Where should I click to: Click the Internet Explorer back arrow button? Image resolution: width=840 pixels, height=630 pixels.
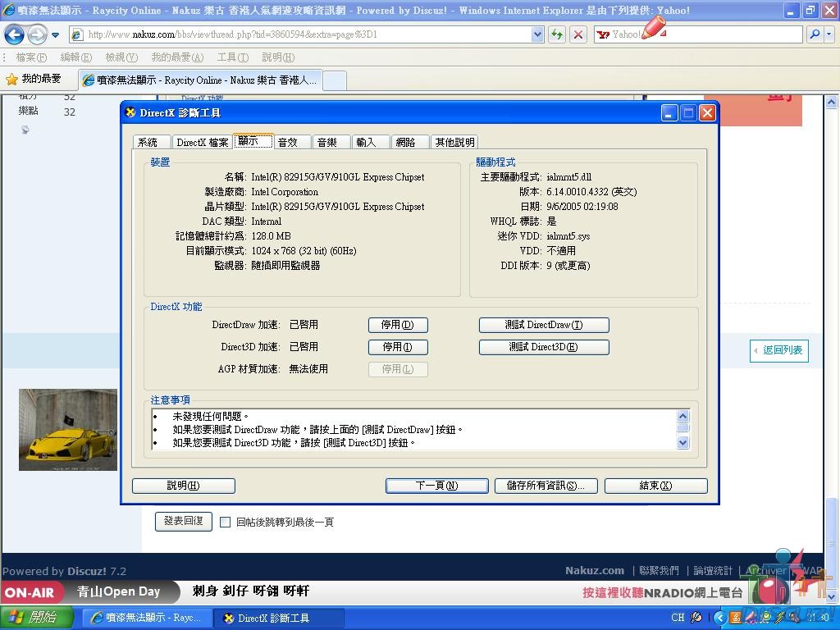(15, 35)
